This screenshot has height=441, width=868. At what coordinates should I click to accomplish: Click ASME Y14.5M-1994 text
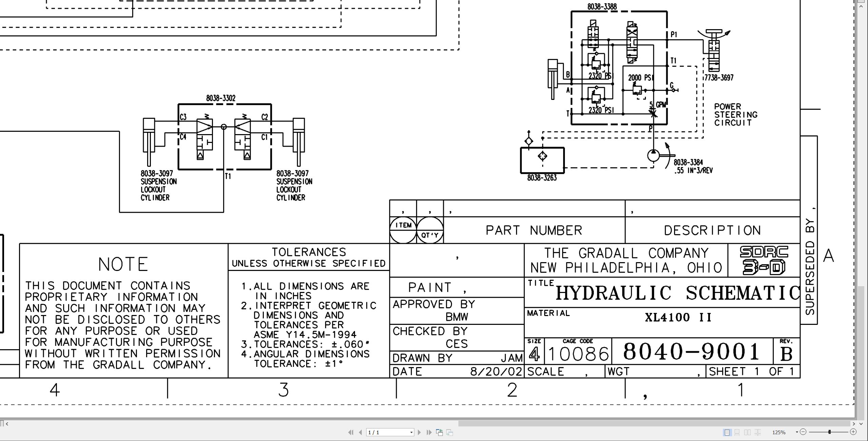pos(305,335)
